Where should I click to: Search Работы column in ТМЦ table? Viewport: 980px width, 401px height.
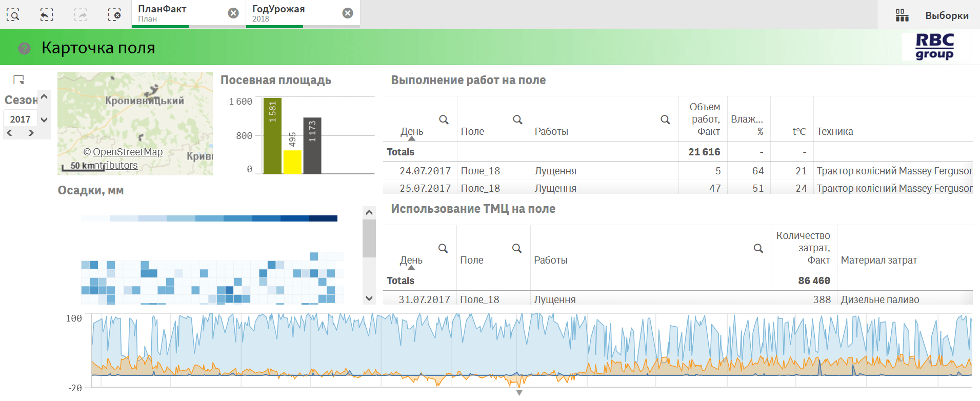758,248
